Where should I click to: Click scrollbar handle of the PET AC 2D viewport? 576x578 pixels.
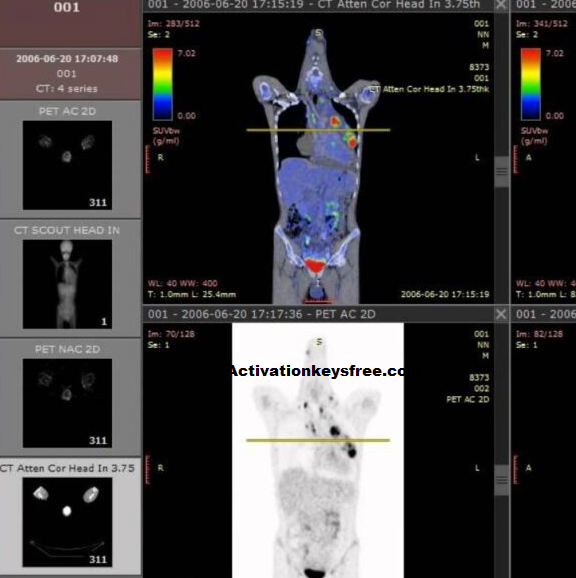(x=502, y=480)
